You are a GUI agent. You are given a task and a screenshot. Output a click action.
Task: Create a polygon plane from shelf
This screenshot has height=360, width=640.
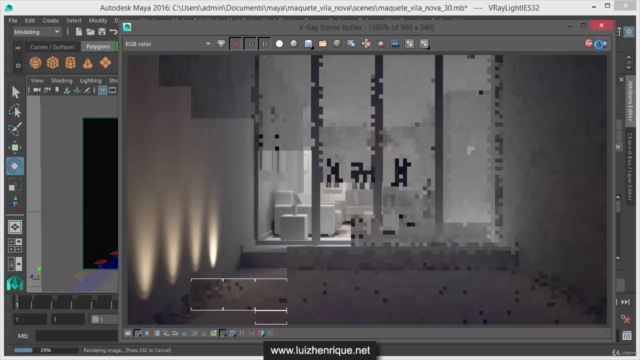click(x=105, y=62)
